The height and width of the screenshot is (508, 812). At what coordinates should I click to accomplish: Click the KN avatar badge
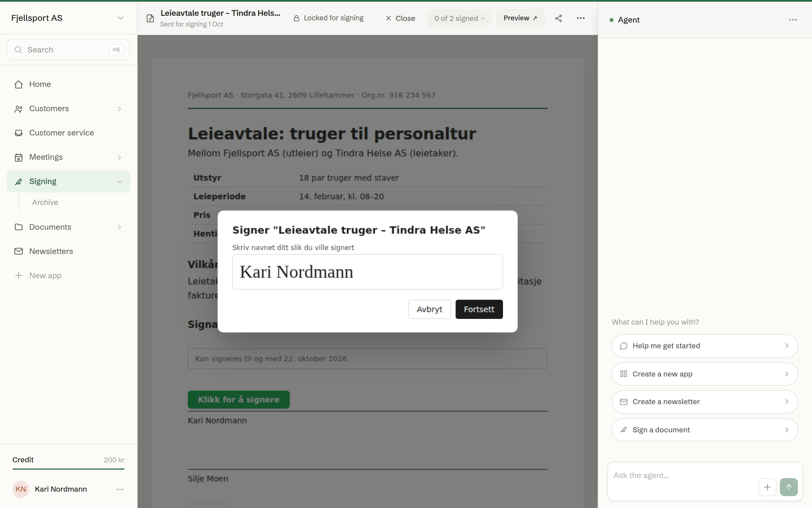click(21, 489)
